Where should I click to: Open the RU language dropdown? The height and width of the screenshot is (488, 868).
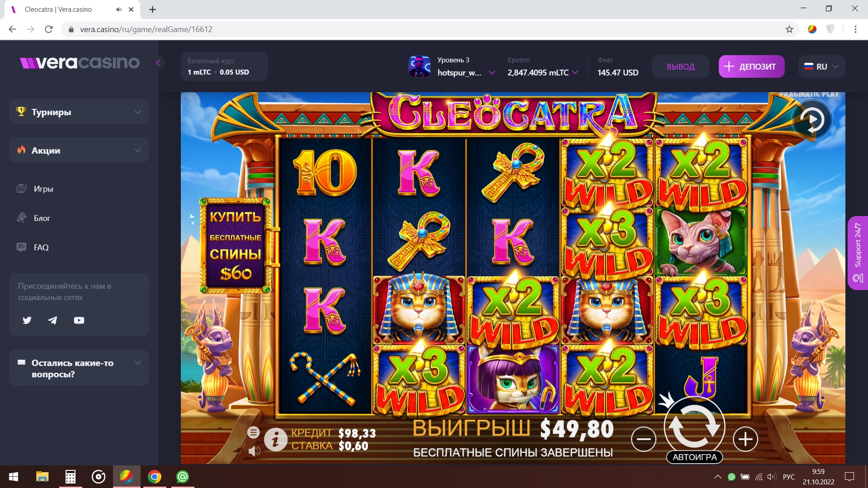[x=821, y=66]
